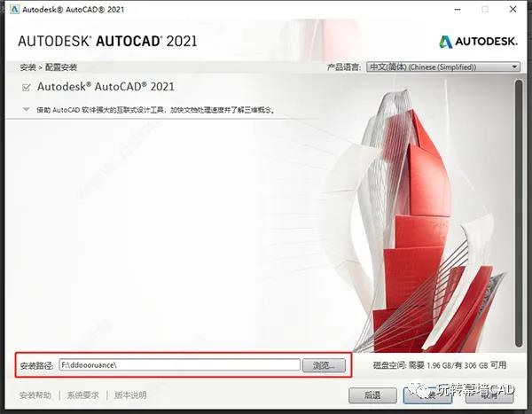Open the 安装帮助 link
The width and height of the screenshot is (532, 414).
point(35,395)
